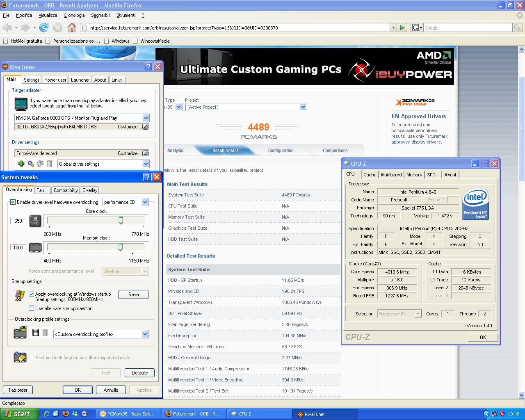Open the Type dropdown on Futuremark page

coord(178,107)
